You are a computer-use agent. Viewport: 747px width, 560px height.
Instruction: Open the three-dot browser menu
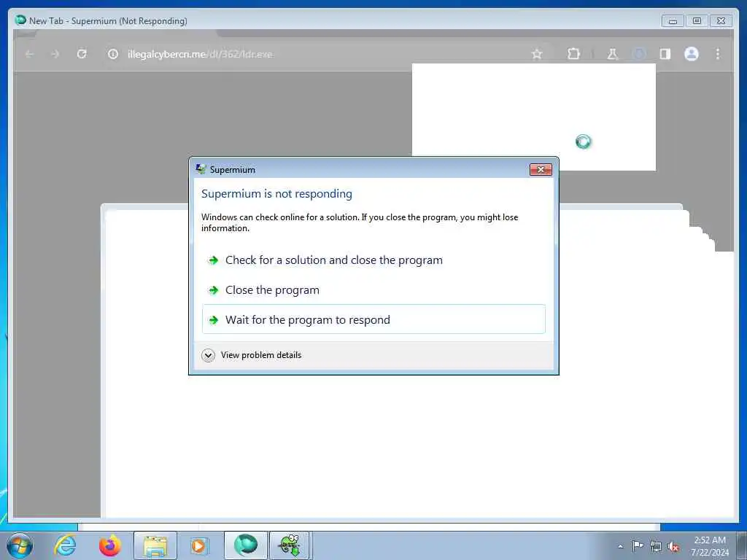718,54
